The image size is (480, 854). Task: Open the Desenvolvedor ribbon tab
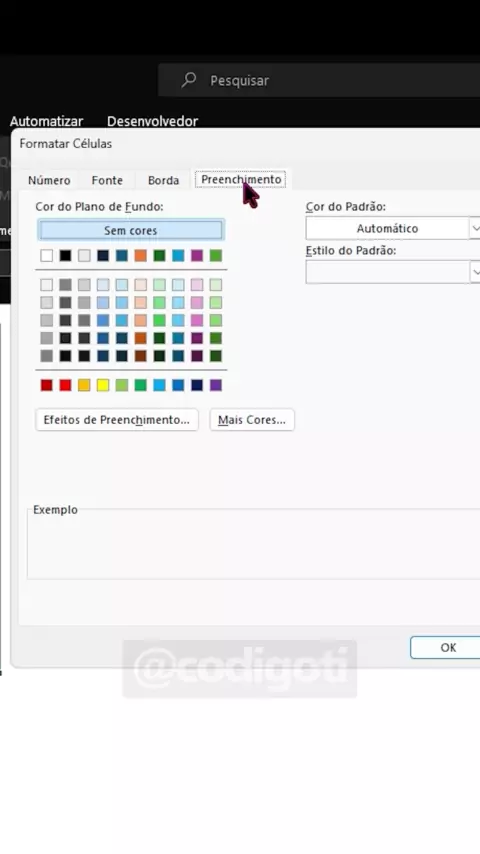coord(153,121)
